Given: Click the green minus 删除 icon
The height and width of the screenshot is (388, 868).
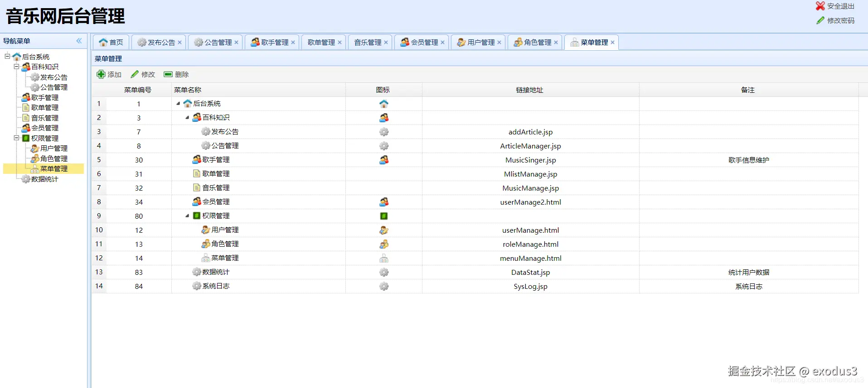Looking at the screenshot, I should pos(168,74).
